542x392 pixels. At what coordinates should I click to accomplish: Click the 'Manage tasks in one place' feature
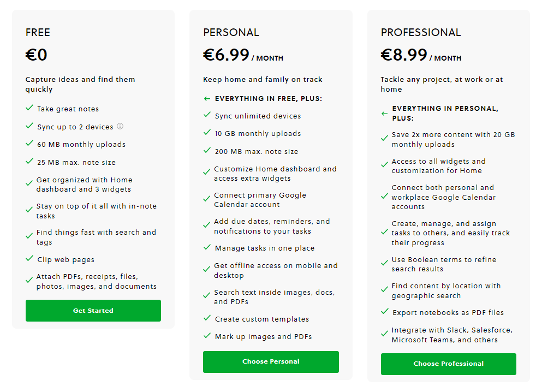(x=265, y=248)
